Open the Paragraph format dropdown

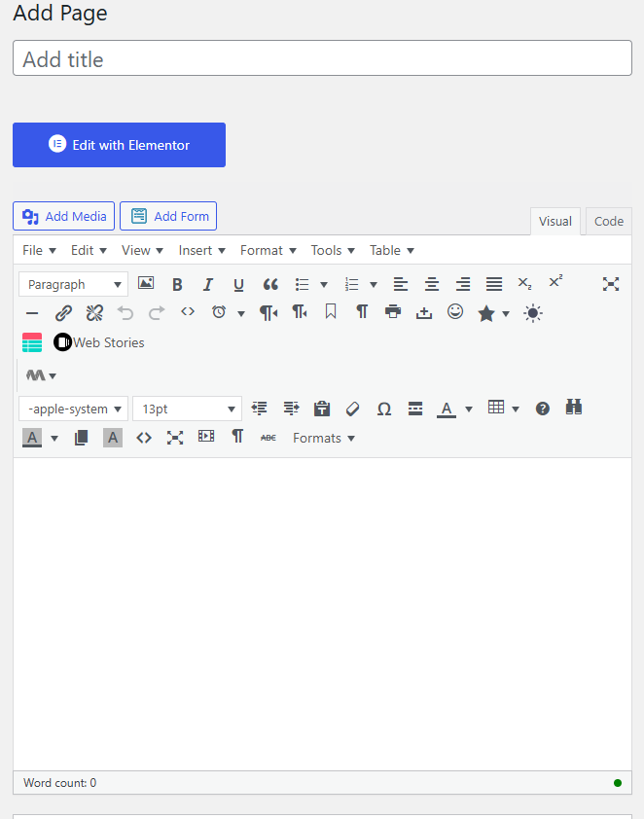tap(74, 285)
